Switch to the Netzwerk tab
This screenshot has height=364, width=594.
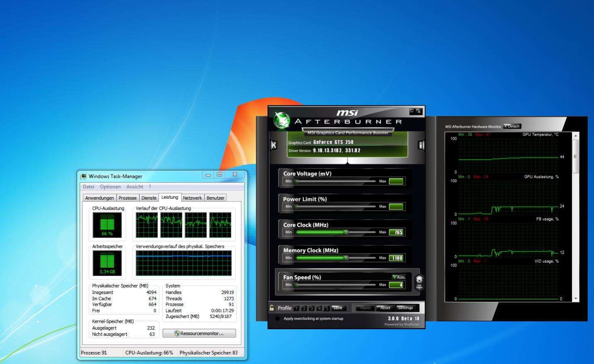coord(193,198)
